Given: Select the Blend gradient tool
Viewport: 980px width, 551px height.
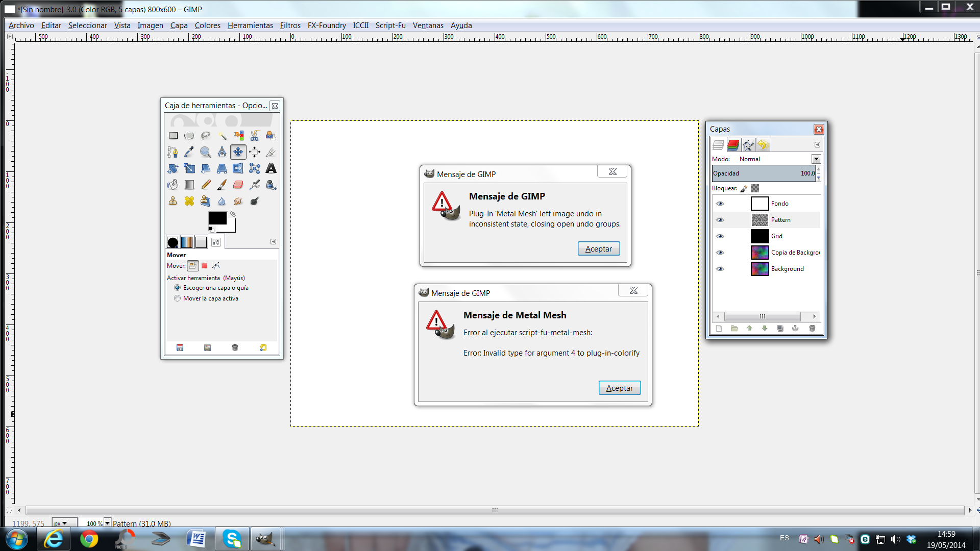Looking at the screenshot, I should coord(189,185).
